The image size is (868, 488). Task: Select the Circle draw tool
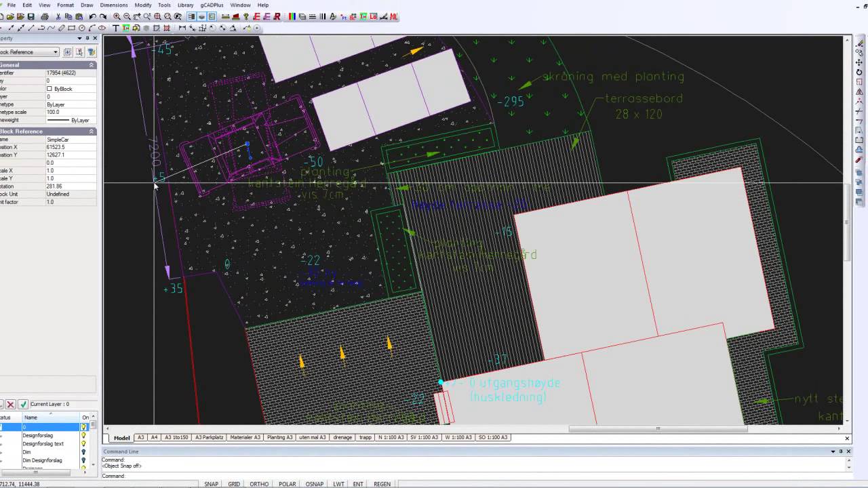[81, 28]
